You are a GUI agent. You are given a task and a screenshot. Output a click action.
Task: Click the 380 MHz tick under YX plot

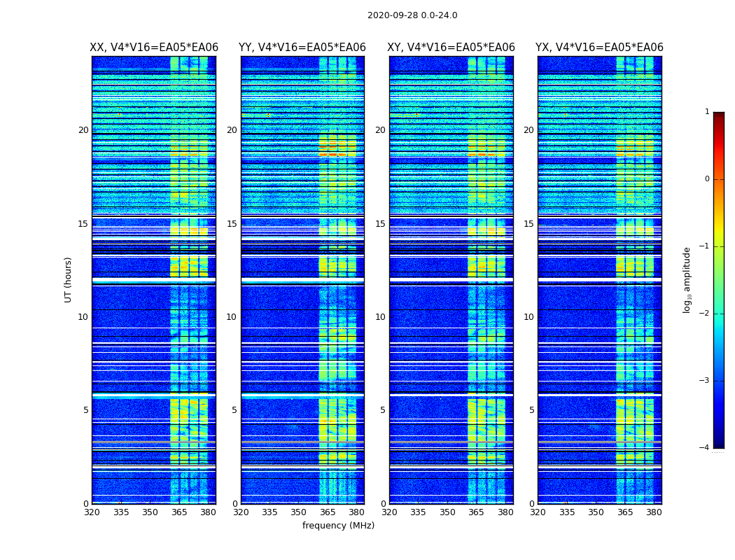click(654, 512)
